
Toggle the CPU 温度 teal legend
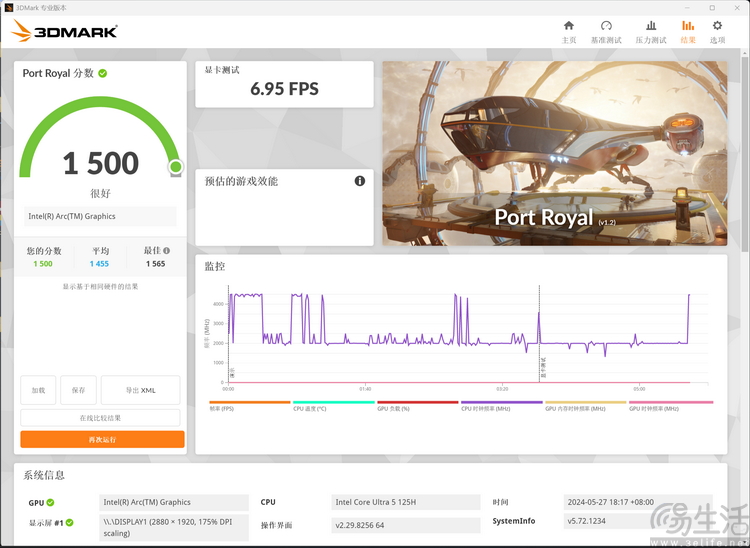[x=333, y=406]
